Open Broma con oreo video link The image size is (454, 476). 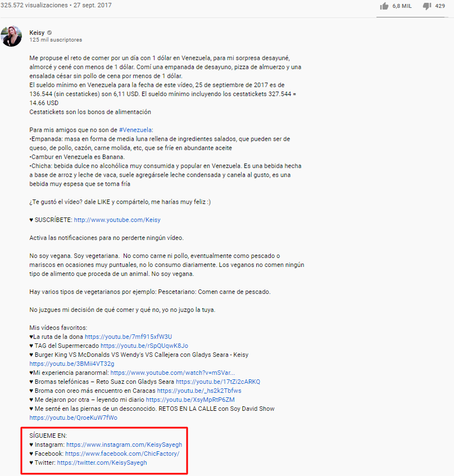coord(199,391)
